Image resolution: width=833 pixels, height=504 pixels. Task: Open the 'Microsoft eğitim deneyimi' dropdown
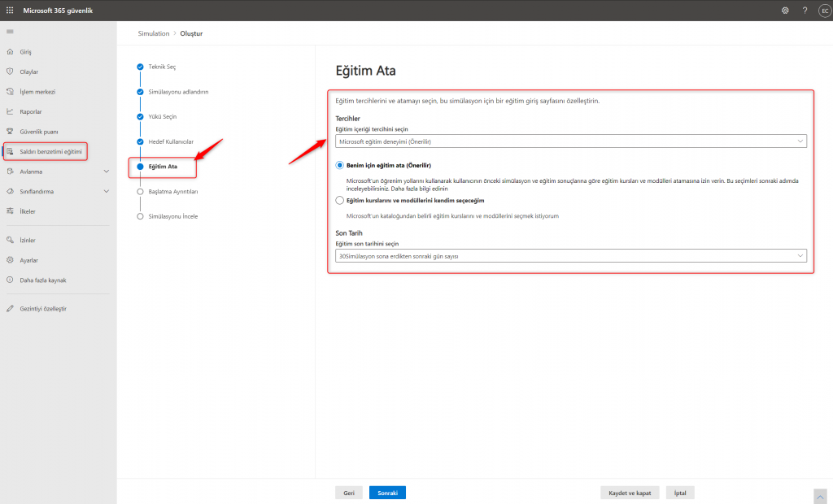coord(570,141)
